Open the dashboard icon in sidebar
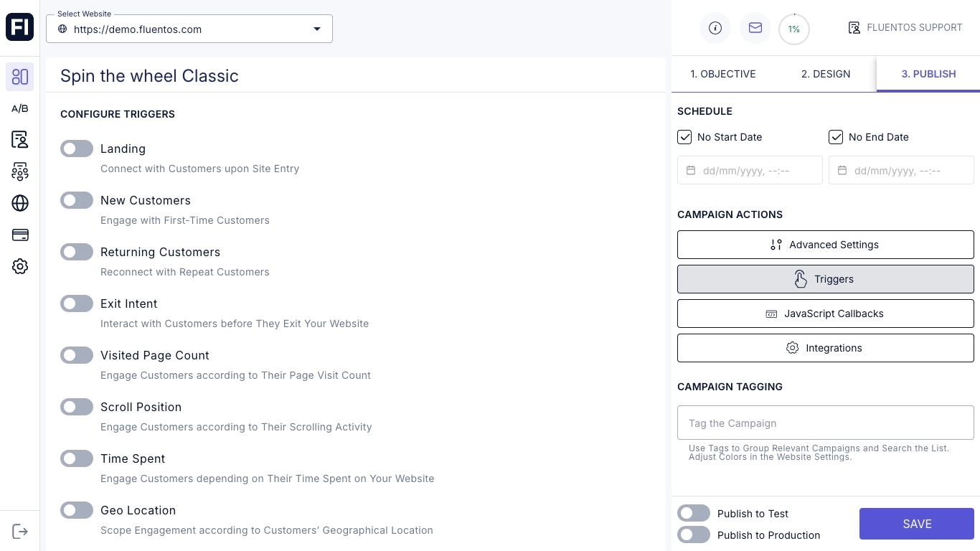 (20, 77)
